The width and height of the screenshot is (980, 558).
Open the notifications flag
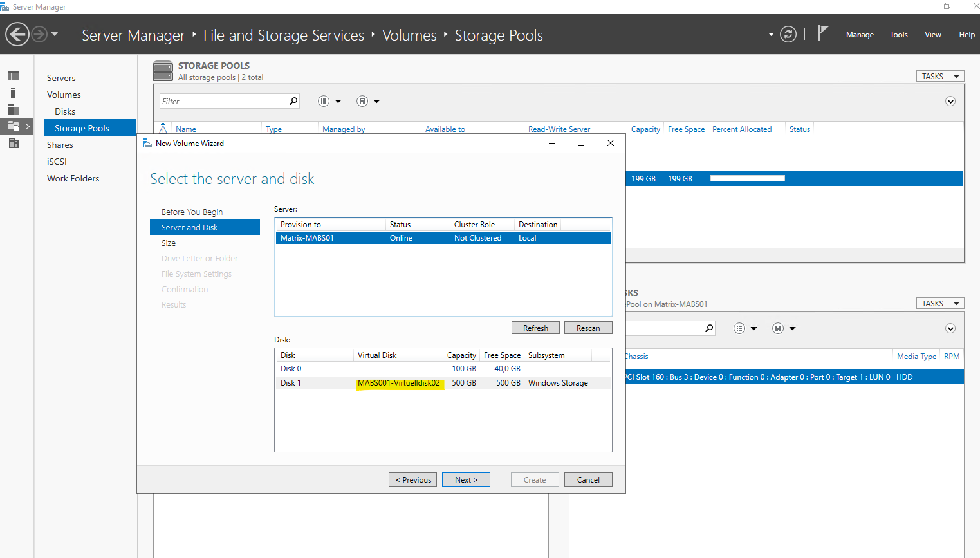[x=823, y=33]
